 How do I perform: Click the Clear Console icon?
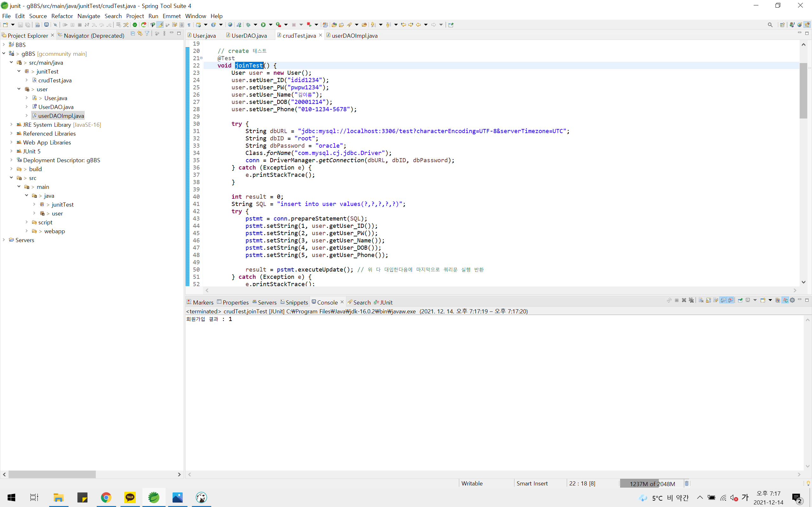(x=701, y=300)
